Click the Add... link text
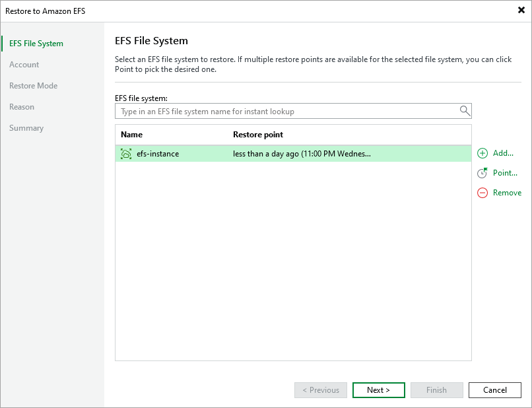The image size is (532, 408). [x=503, y=153]
